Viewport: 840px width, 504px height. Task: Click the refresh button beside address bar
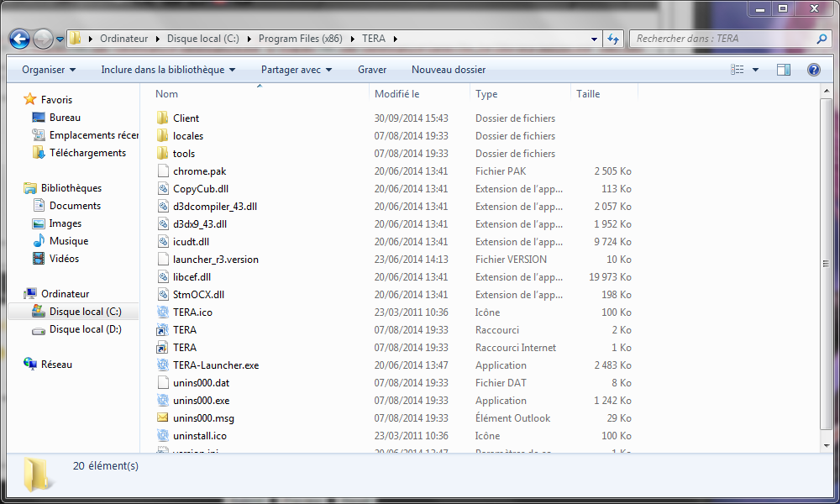(x=613, y=39)
